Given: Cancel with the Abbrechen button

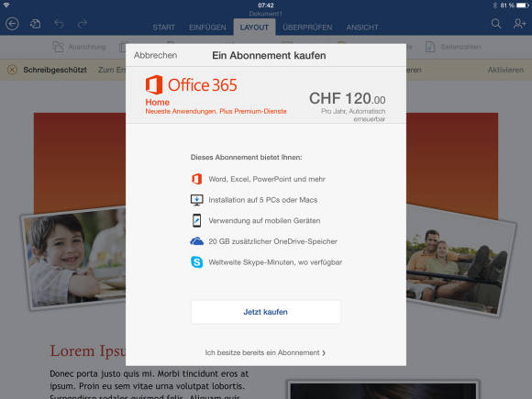Looking at the screenshot, I should pyautogui.click(x=155, y=55).
